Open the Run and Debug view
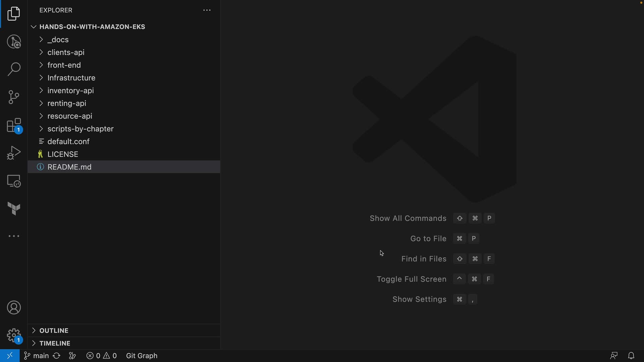Screen dimensions: 644x362 14,153
